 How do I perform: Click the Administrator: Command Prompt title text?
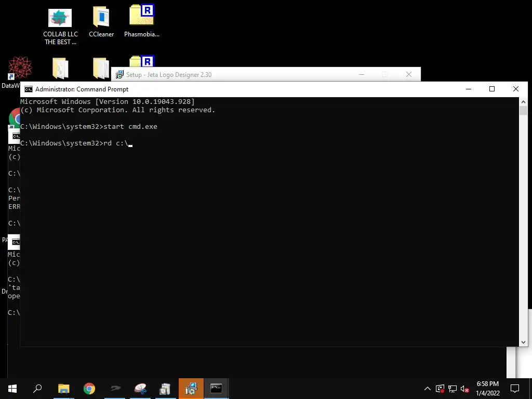point(82,89)
